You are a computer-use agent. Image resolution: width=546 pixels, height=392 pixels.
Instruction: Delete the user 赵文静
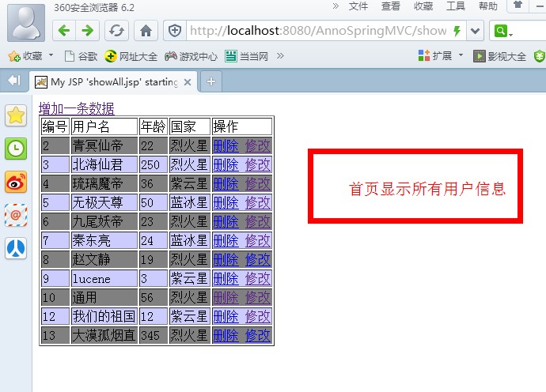pyautogui.click(x=226, y=259)
